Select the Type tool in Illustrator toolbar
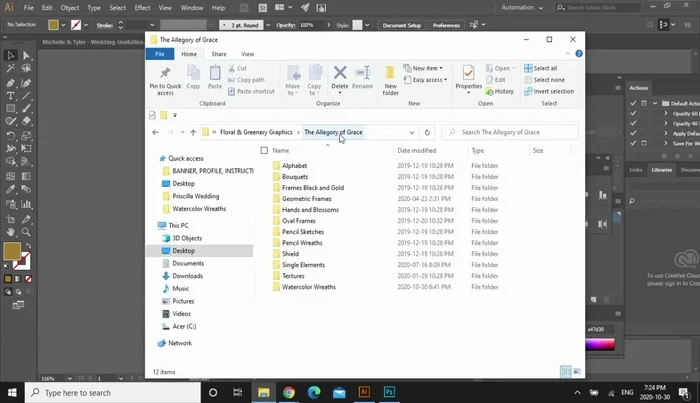The height and width of the screenshot is (403, 700). (11, 96)
